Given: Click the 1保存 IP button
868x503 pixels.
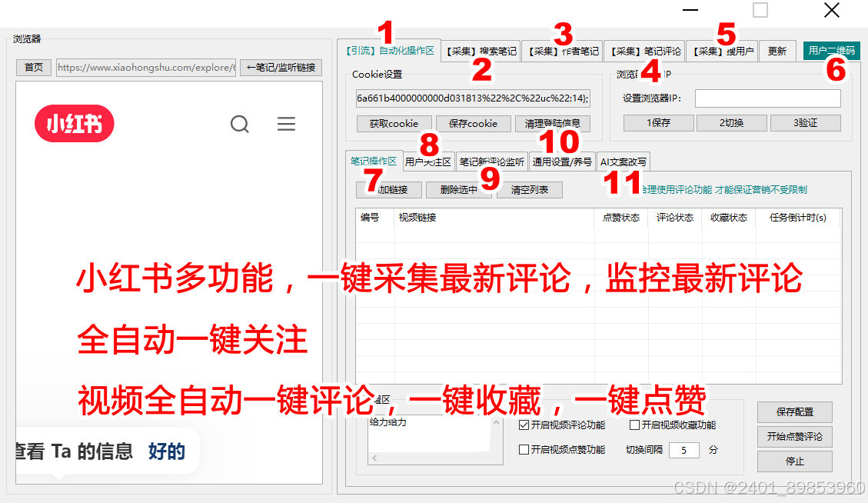Looking at the screenshot, I should [x=658, y=122].
